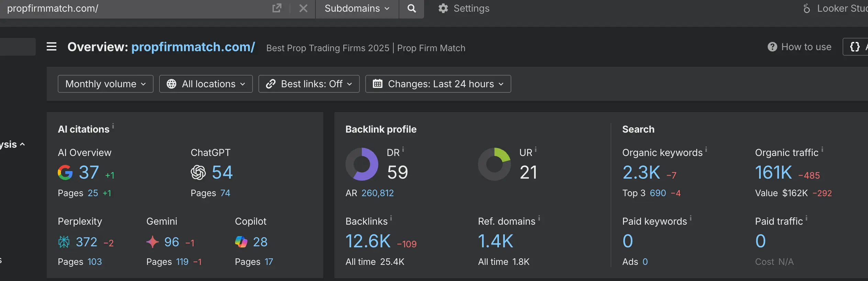Click the UR donut chart
The image size is (868, 281).
click(494, 164)
